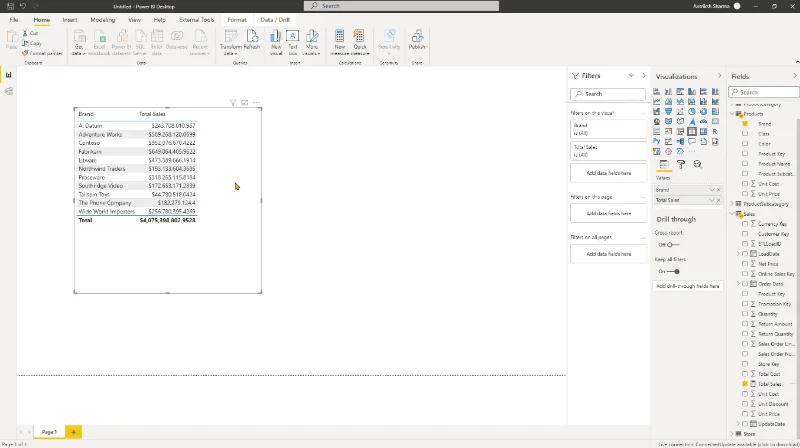
Task: Expand the LoadDate hierarchy
Action: [738, 254]
